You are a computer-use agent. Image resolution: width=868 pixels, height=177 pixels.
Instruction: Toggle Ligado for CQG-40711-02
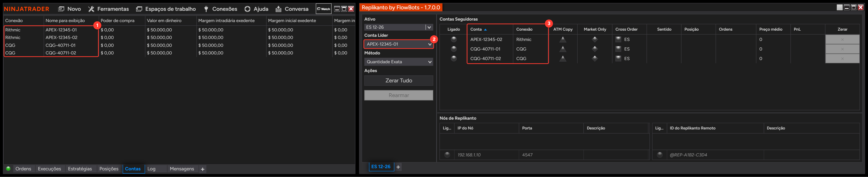tap(454, 58)
